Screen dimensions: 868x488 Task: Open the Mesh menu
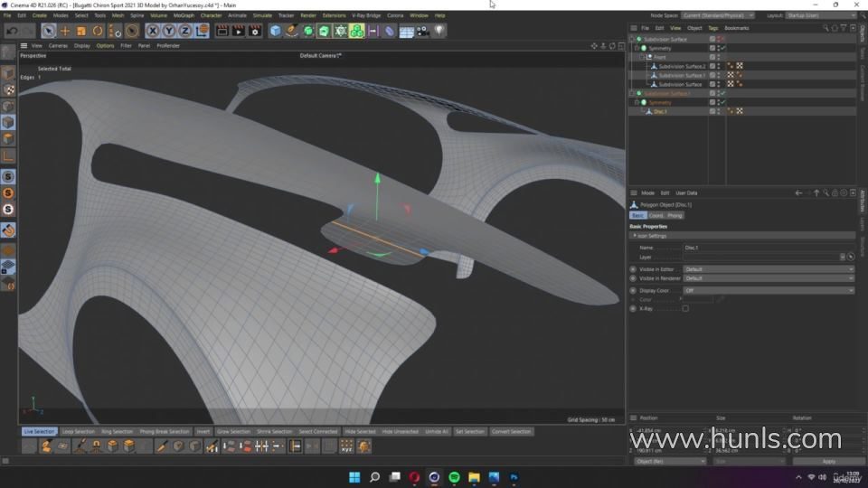coord(118,15)
